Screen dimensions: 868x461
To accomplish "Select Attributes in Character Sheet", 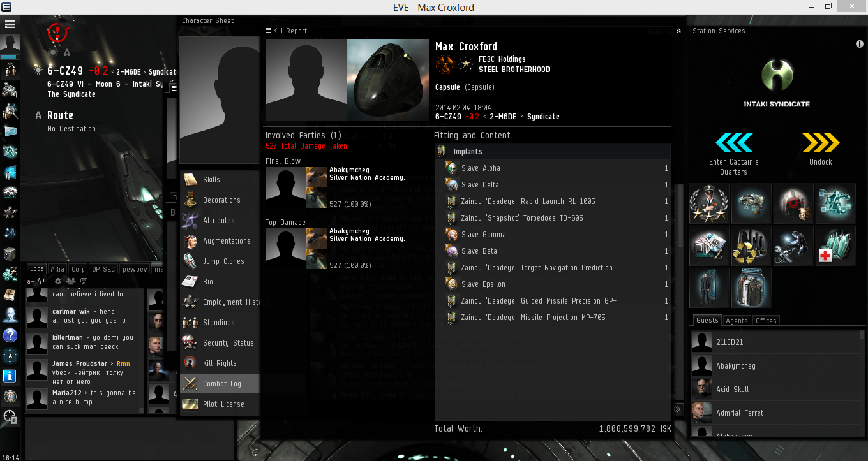I will [x=220, y=221].
